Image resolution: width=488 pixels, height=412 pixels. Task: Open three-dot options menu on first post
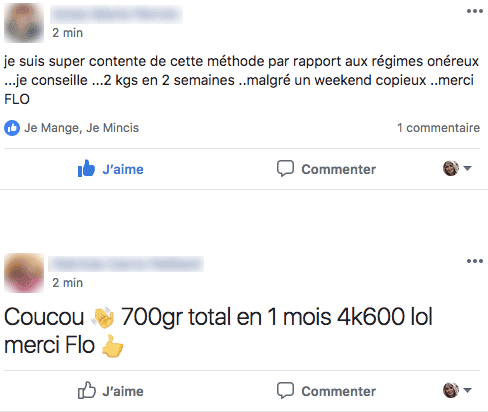click(x=475, y=11)
